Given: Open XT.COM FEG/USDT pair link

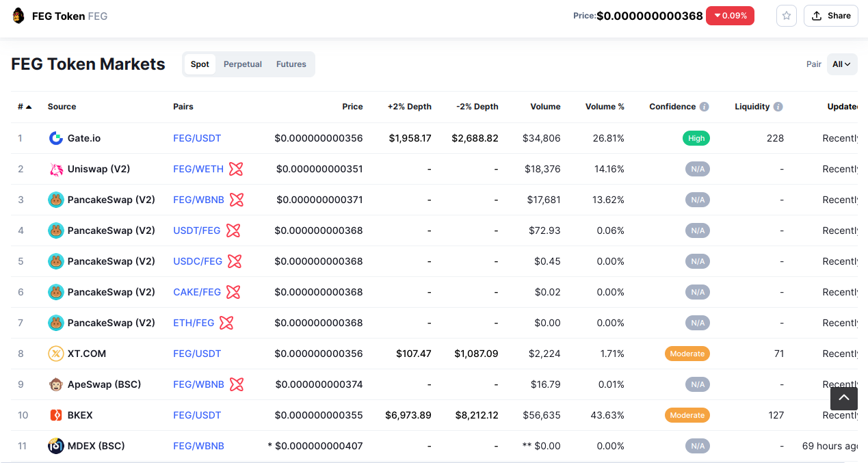Looking at the screenshot, I should 197,354.
